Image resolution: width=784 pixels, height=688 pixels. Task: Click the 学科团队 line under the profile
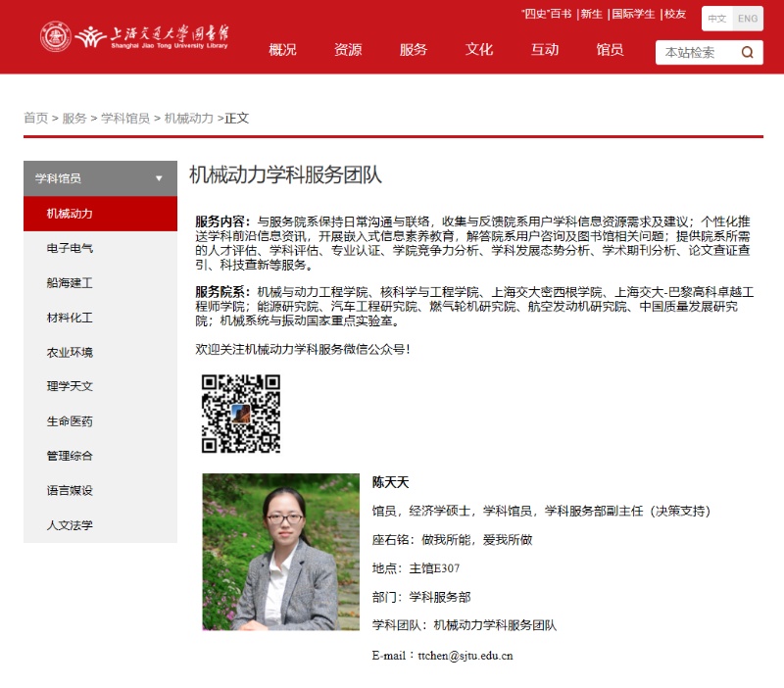pos(465,625)
